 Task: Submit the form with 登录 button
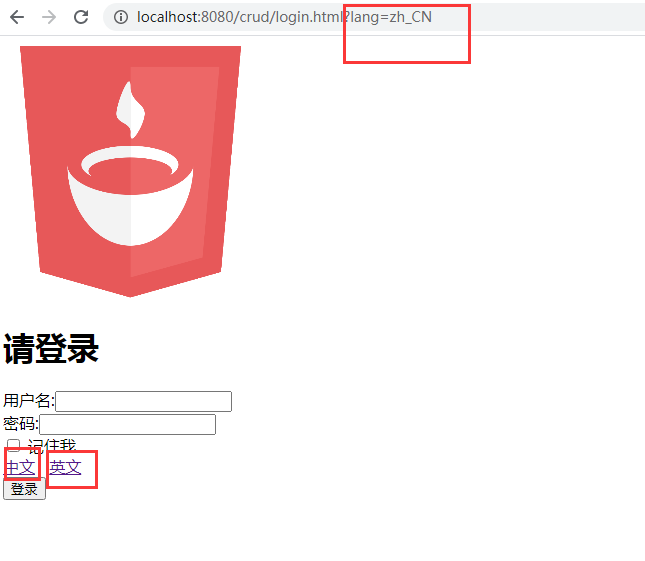tap(24, 489)
